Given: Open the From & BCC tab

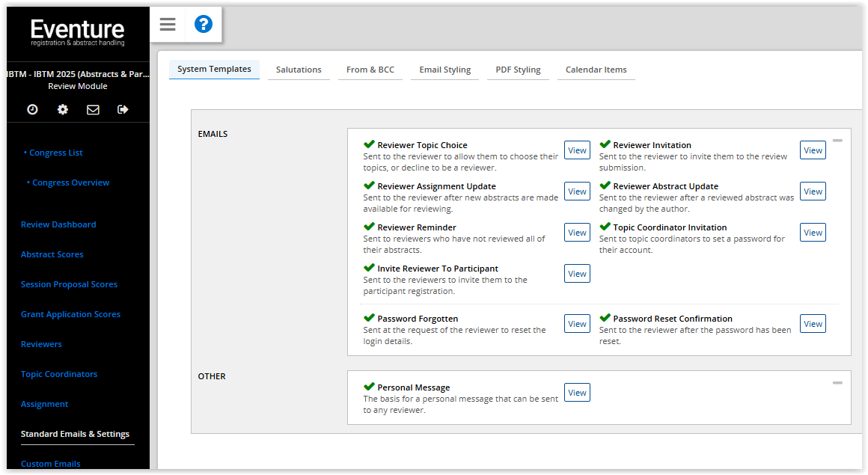Looking at the screenshot, I should pos(370,70).
